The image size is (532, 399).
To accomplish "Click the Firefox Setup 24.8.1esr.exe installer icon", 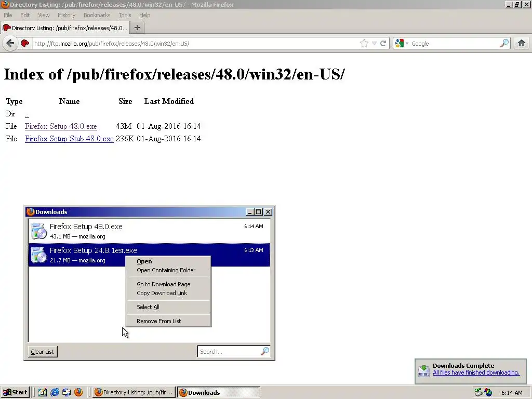I will pos(38,255).
